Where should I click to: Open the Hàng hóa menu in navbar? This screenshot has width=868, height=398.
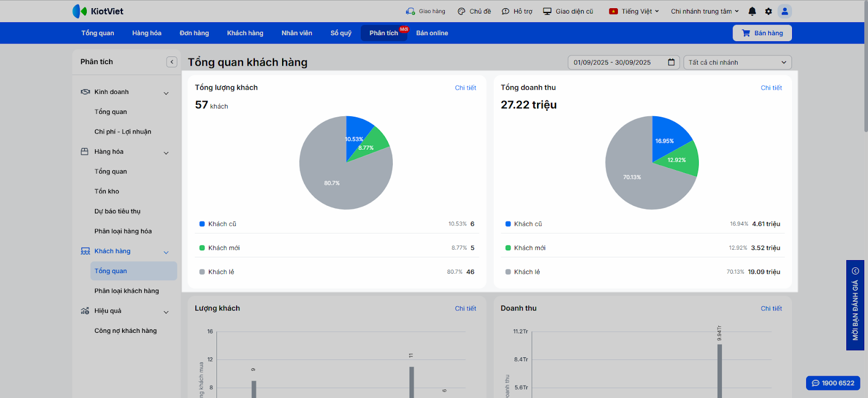pos(146,33)
